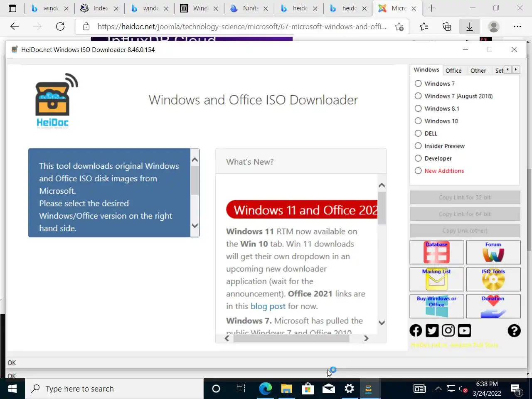
Task: Click What's New horizontal scrollbar thumb
Action: (291, 338)
